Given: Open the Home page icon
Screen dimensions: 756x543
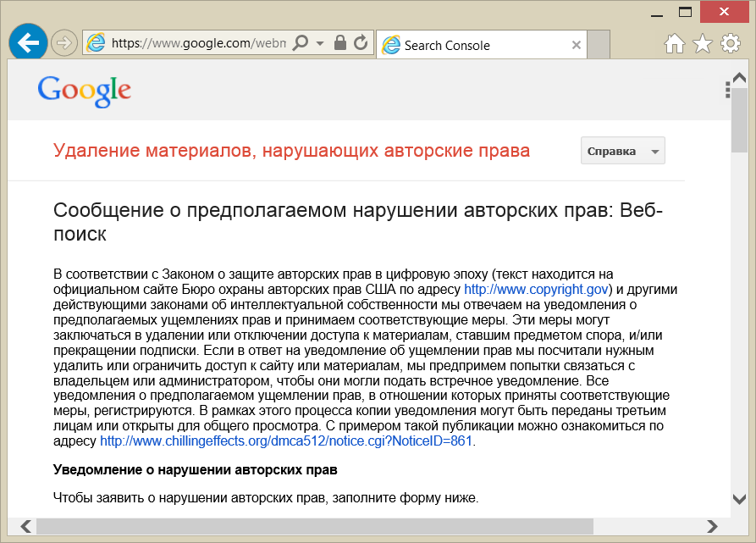Looking at the screenshot, I should 675,44.
